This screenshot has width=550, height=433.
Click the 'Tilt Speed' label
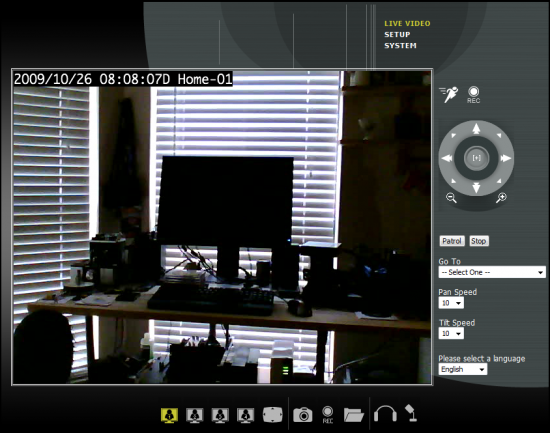coord(457,323)
